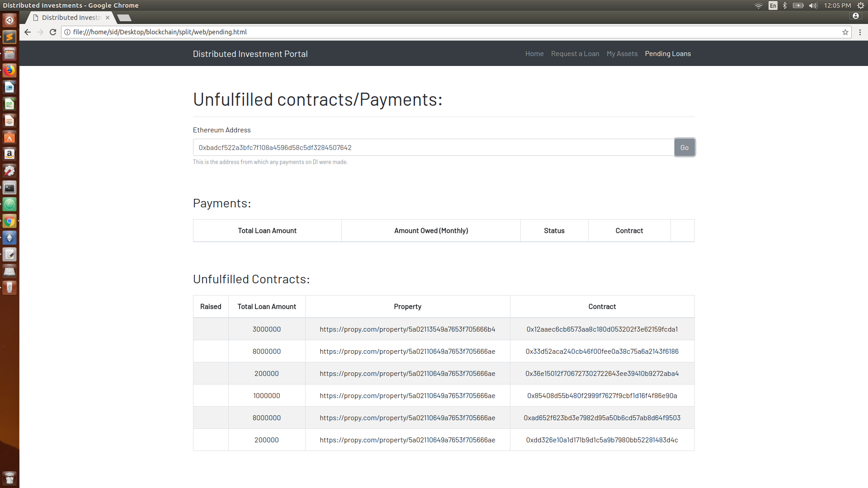Image resolution: width=868 pixels, height=488 pixels.
Task: Click the browser back arrow
Action: tap(28, 32)
